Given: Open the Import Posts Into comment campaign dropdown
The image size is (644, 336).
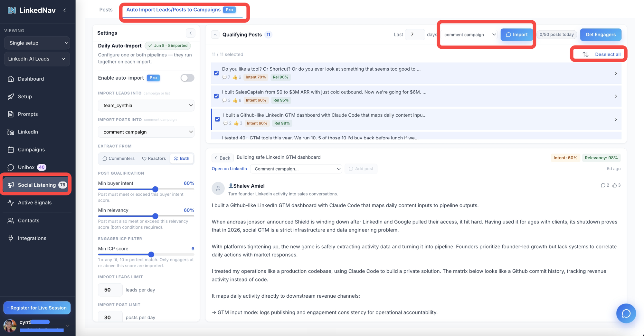Looking at the screenshot, I should pyautogui.click(x=146, y=132).
